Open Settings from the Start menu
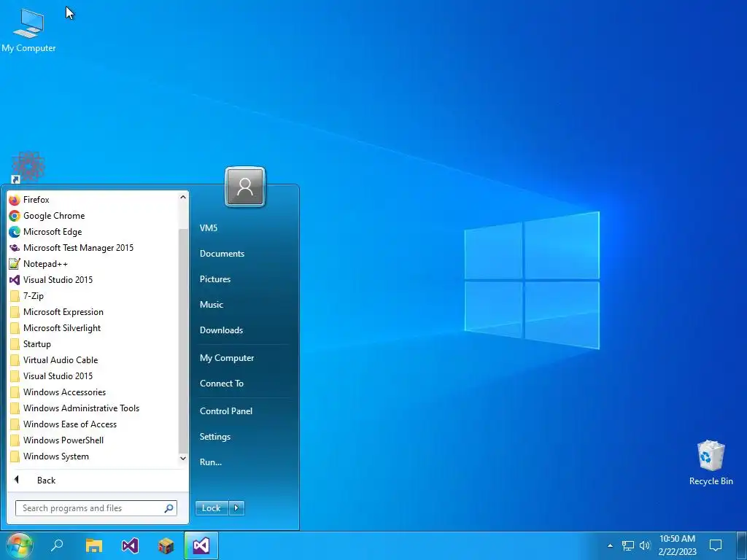Screen dimensions: 747x560 point(215,437)
